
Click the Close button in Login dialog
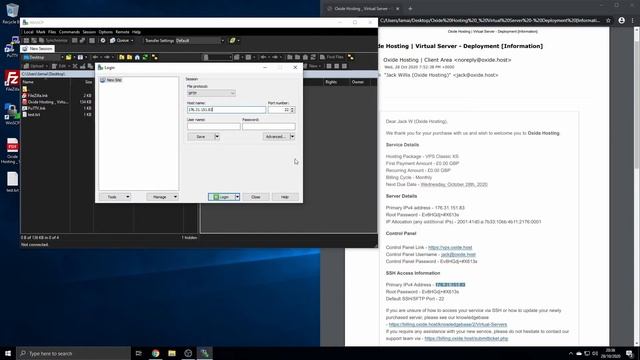(x=256, y=197)
